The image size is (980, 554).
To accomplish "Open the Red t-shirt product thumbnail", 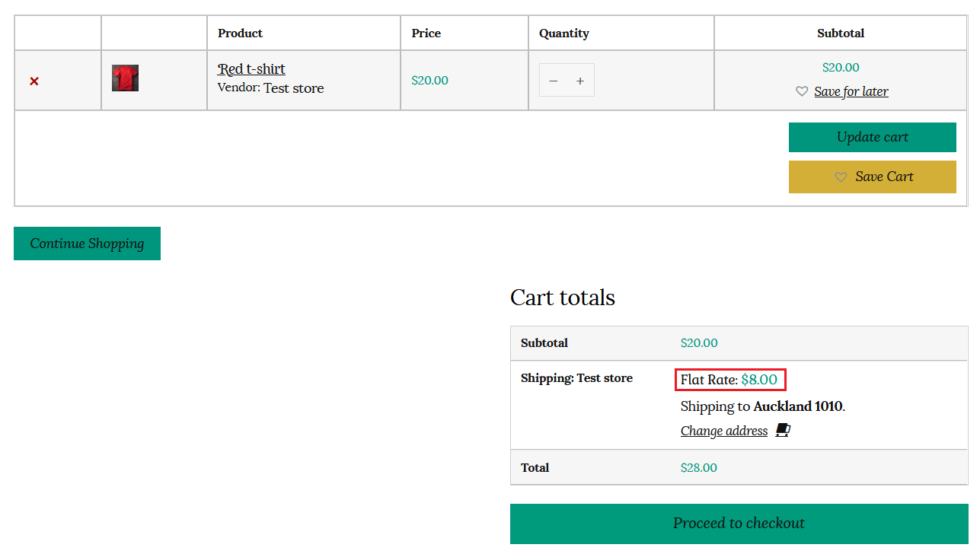I will (x=125, y=78).
